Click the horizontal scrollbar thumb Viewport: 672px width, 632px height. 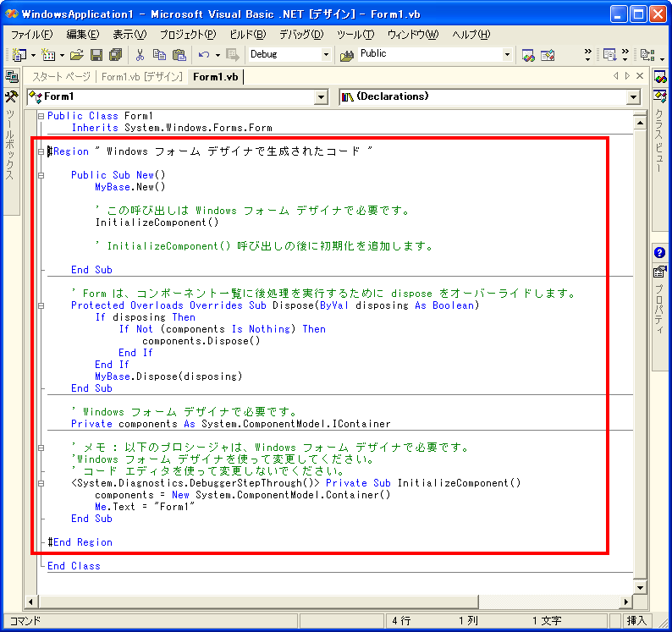point(257,602)
